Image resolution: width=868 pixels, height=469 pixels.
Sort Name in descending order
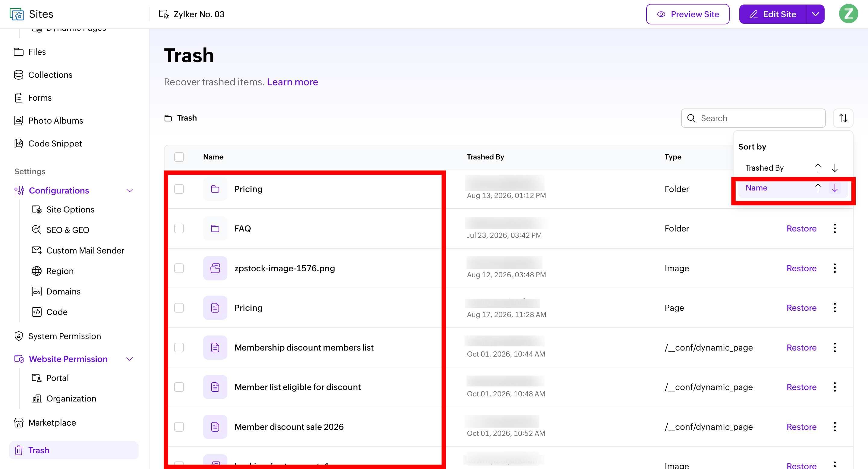tap(835, 188)
